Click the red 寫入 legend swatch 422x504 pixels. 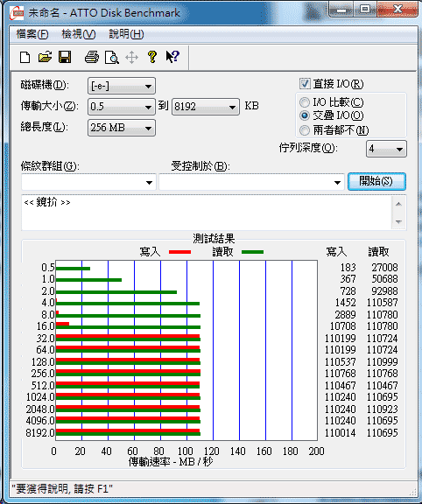[x=179, y=252]
